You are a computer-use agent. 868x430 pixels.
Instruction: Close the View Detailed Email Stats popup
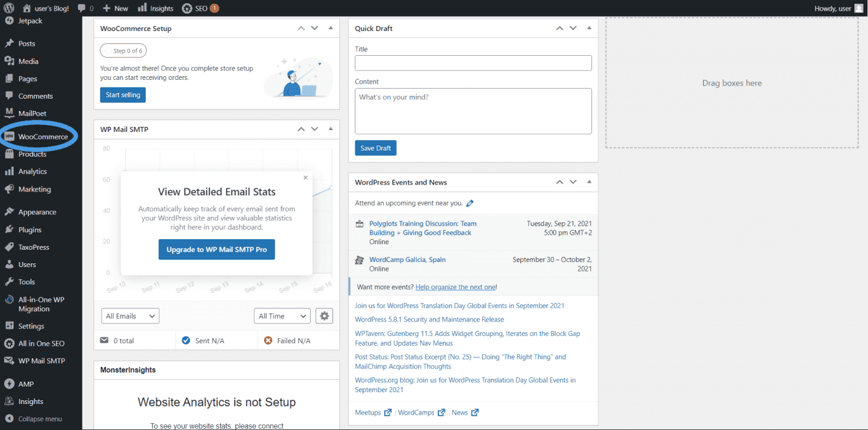(x=305, y=177)
